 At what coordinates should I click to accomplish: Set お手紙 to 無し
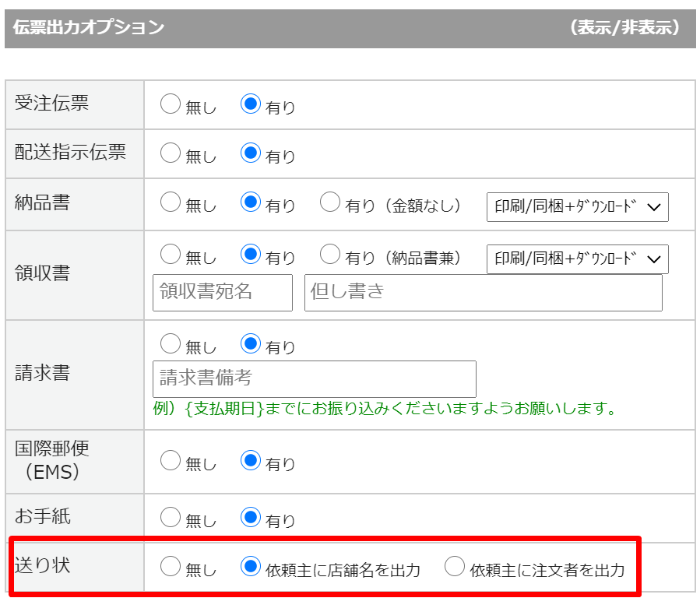click(170, 517)
